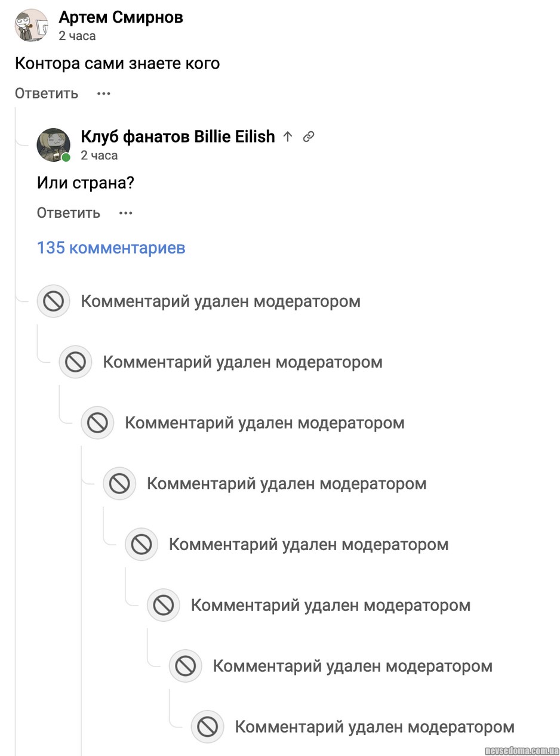Viewport: 560px width, 756px height.
Task: Click the seventh deleted-comment ban icon
Action: tap(185, 666)
